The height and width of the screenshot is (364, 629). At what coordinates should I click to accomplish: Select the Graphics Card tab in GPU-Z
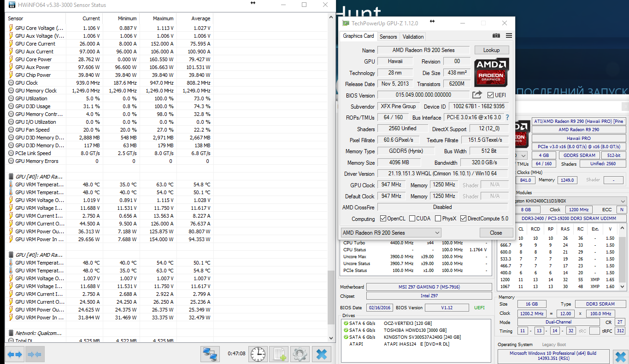click(359, 36)
